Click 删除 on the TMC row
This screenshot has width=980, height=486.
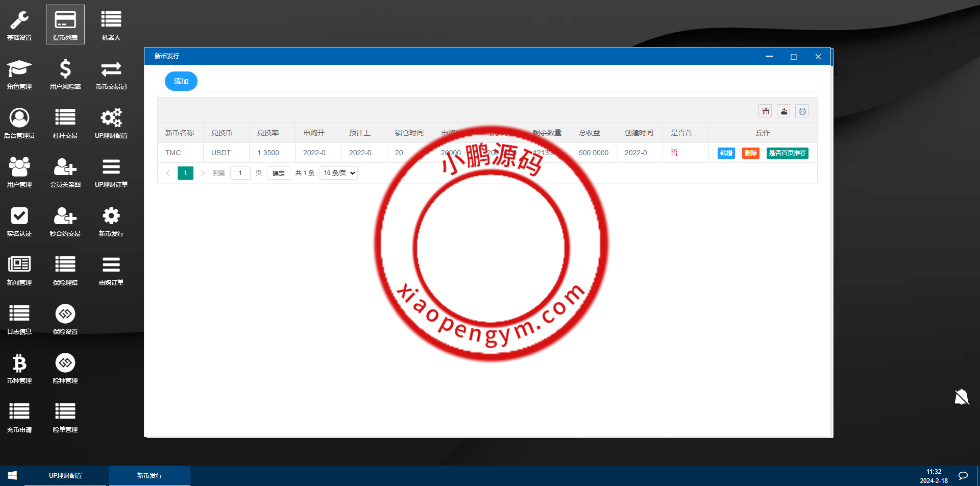[x=750, y=153]
